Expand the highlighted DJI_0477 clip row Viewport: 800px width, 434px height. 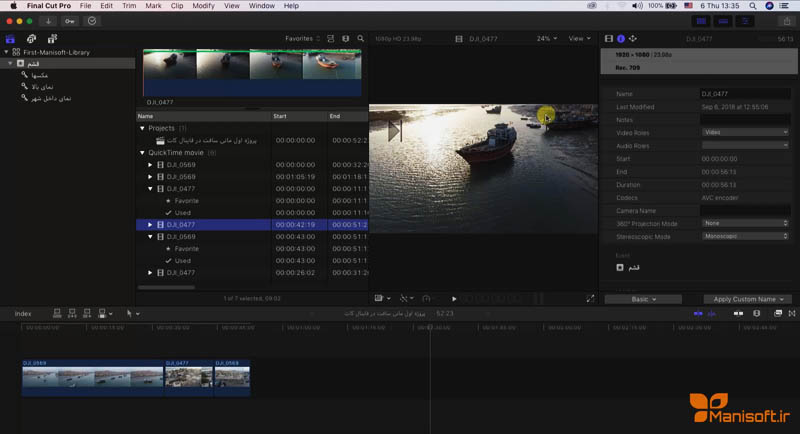(x=150, y=225)
